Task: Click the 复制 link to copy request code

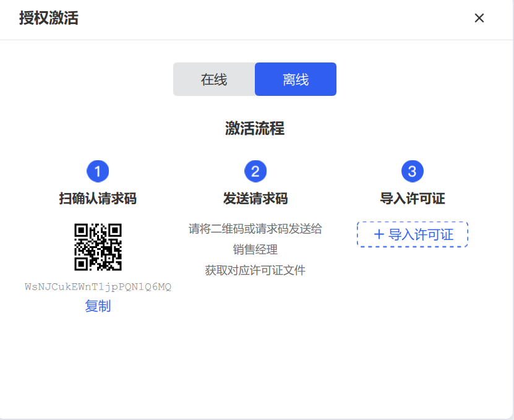Action: [x=98, y=306]
